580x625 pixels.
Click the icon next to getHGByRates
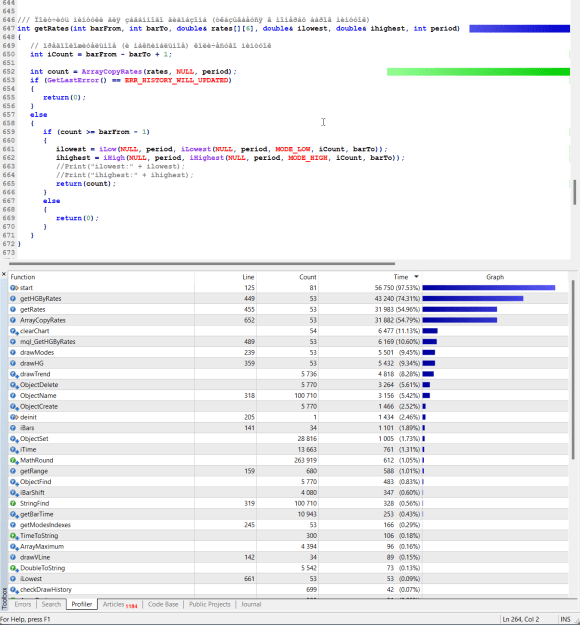(13, 299)
